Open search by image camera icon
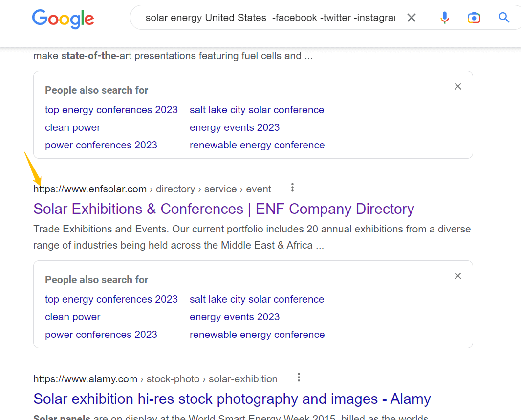The height and width of the screenshot is (420, 521). (x=474, y=18)
